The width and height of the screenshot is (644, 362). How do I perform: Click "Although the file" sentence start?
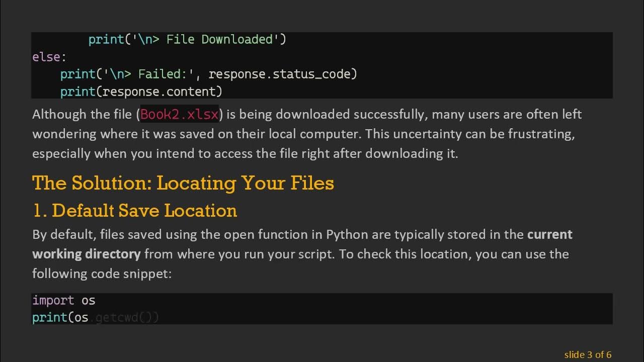(84, 115)
